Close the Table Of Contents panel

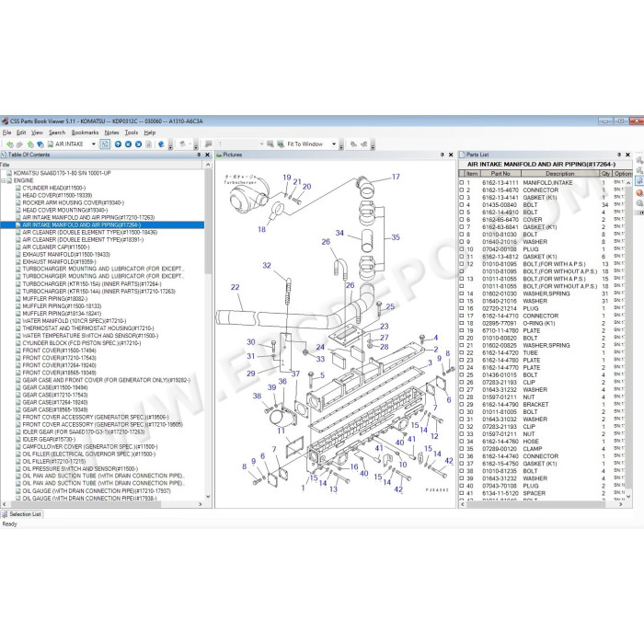pyautogui.click(x=207, y=155)
